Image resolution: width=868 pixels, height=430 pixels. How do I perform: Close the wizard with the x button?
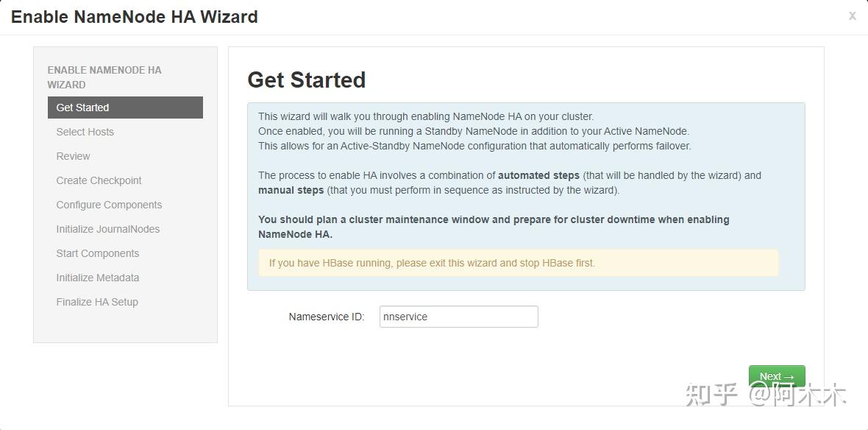(852, 15)
